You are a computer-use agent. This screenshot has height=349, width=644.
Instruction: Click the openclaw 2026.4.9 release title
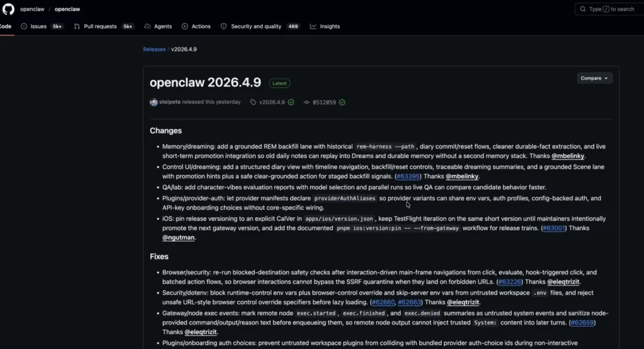(205, 82)
